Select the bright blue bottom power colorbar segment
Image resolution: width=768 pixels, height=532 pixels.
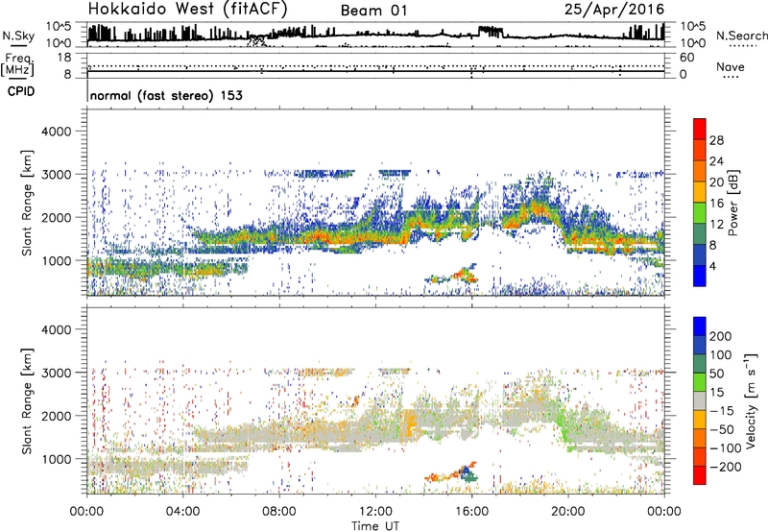click(700, 277)
